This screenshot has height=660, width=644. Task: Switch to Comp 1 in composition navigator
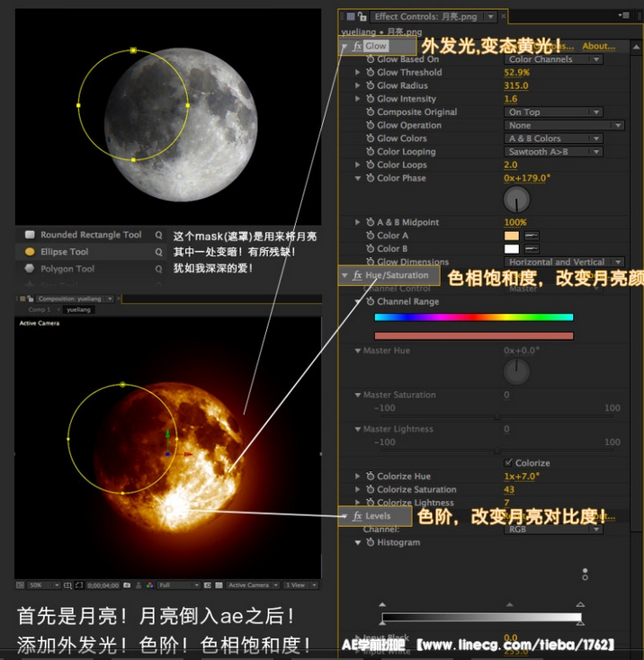pos(40,309)
